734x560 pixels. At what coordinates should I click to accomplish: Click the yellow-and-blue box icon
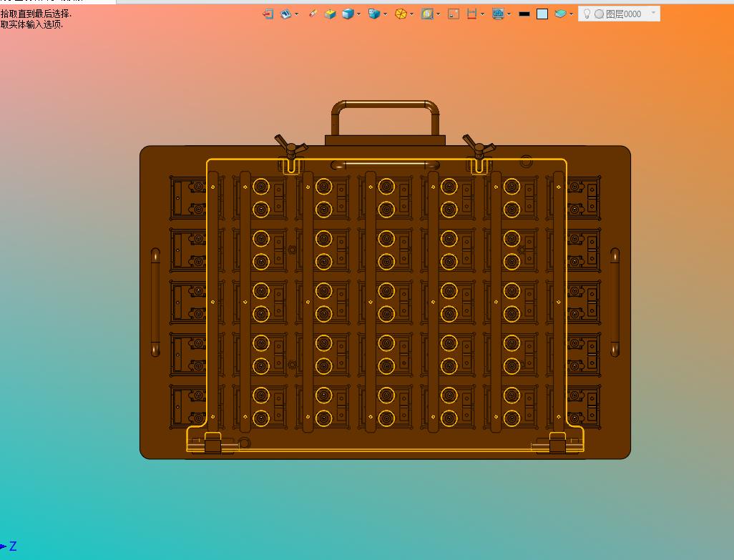point(330,14)
